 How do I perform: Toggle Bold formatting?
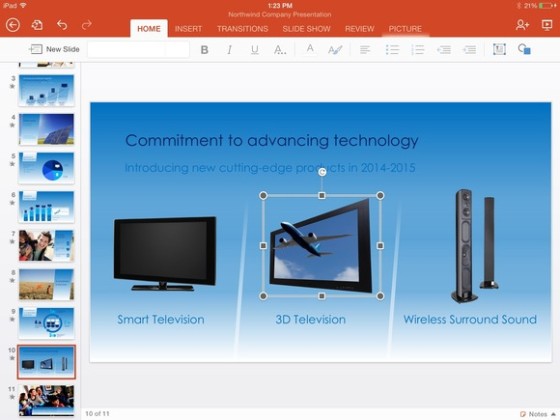coord(204,50)
